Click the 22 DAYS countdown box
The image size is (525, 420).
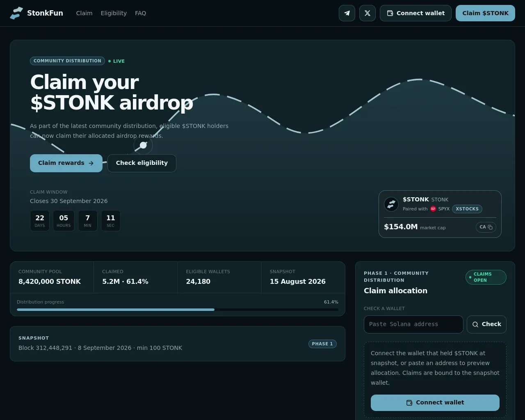40,221
